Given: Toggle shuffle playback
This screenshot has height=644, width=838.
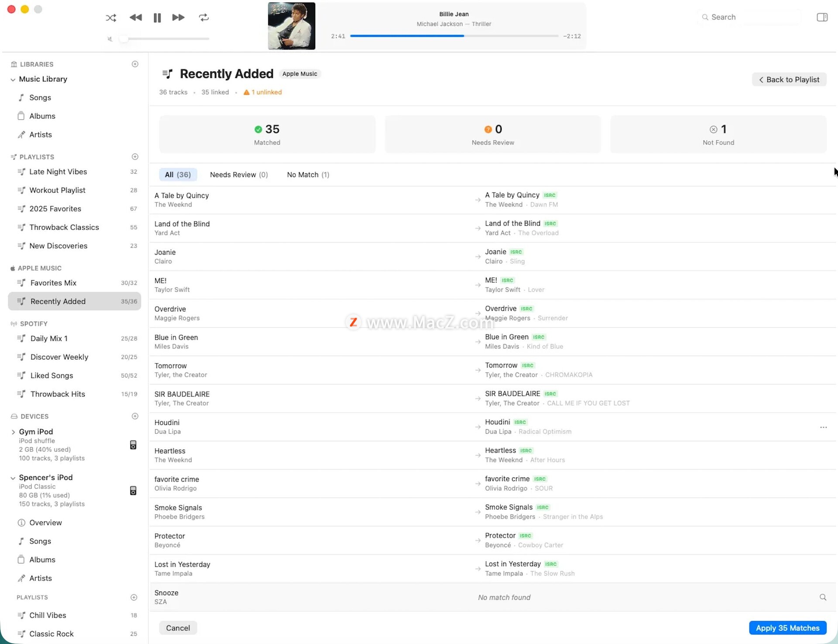Looking at the screenshot, I should coord(111,17).
